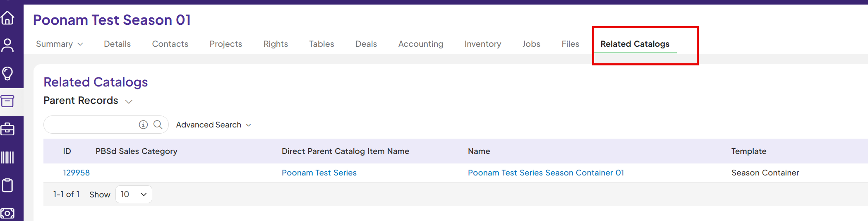Open the Show 10 page-size dropdown
868x221 pixels.
(134, 195)
